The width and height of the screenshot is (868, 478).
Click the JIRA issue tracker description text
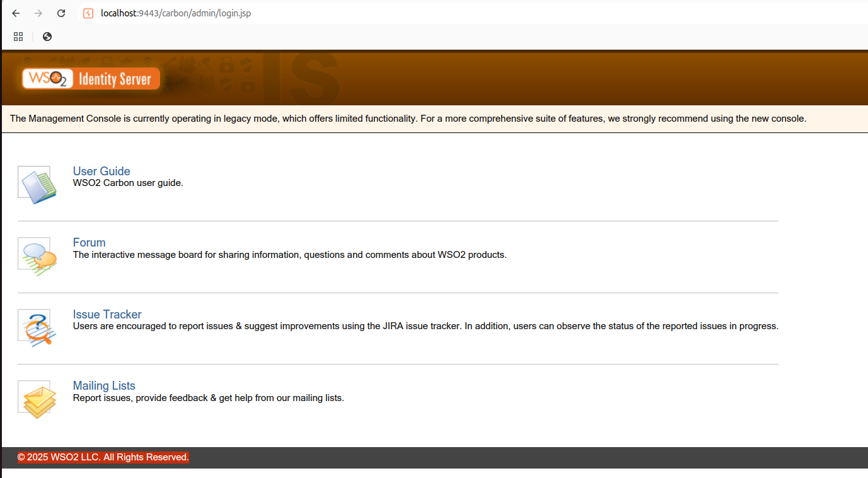coord(425,326)
